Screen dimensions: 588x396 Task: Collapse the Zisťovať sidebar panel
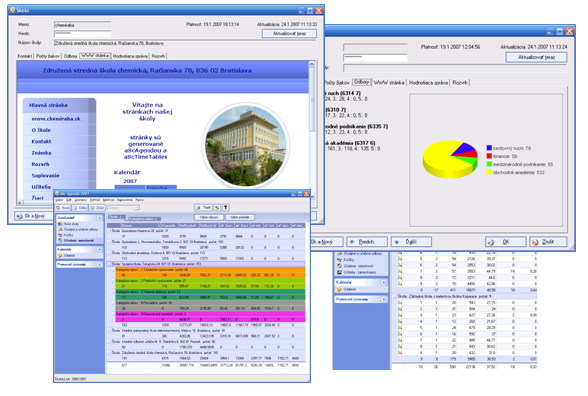click(99, 218)
